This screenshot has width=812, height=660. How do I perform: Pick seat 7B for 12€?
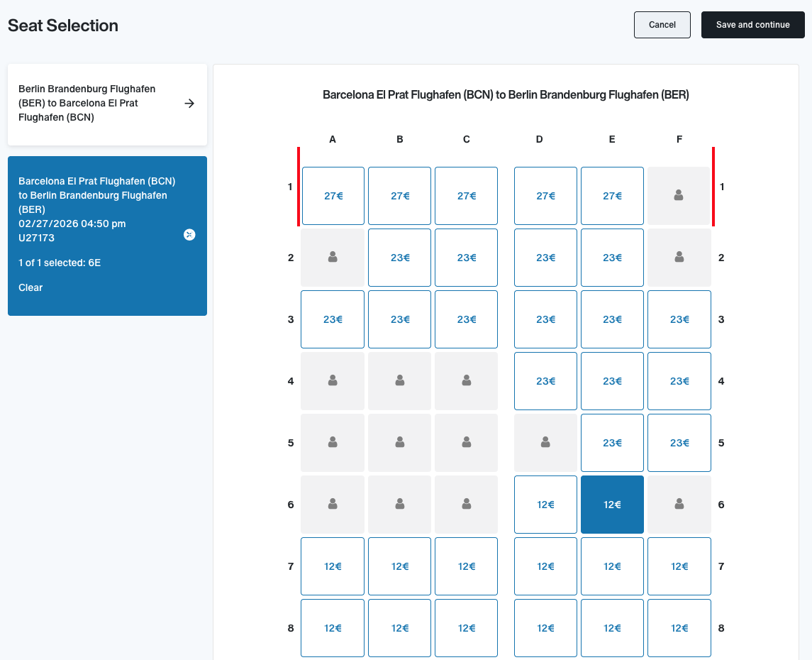pyautogui.click(x=400, y=566)
